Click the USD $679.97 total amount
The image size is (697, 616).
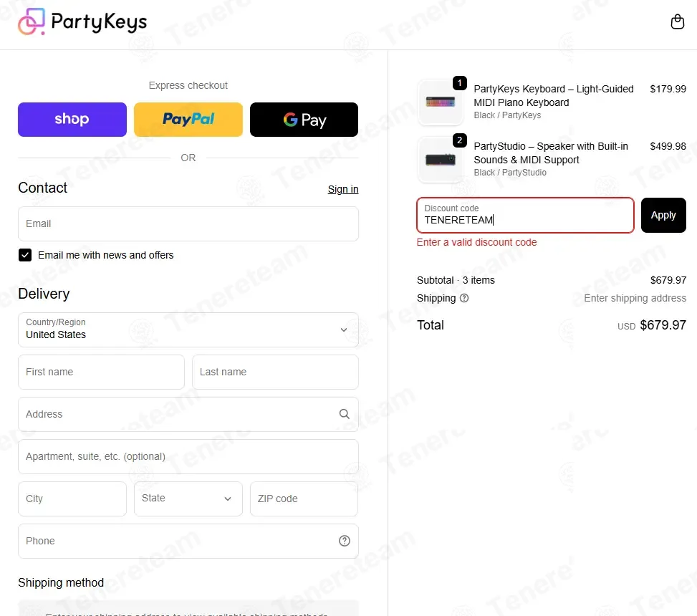tap(652, 325)
